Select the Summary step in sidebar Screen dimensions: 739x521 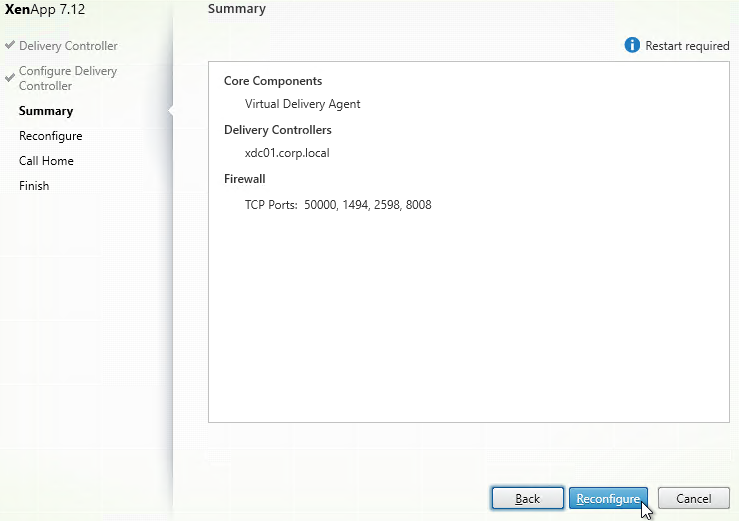pos(46,111)
